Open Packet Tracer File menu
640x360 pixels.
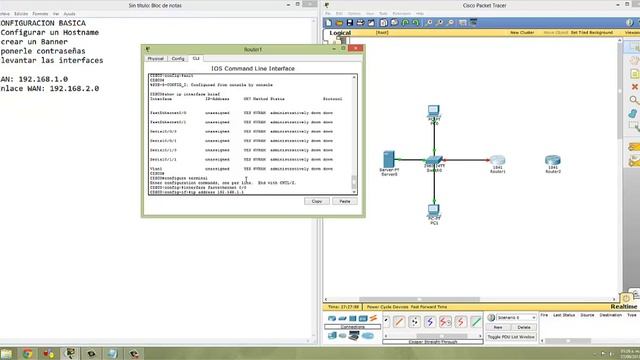(327, 14)
